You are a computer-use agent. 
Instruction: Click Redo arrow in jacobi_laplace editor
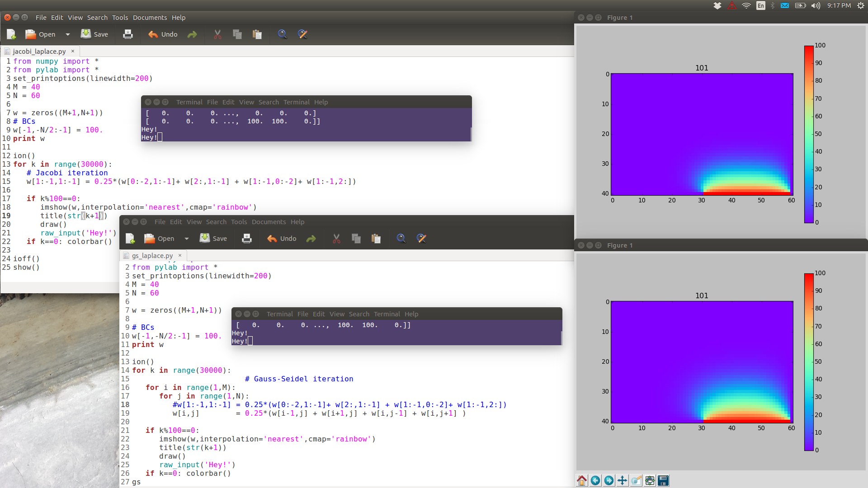pos(192,34)
